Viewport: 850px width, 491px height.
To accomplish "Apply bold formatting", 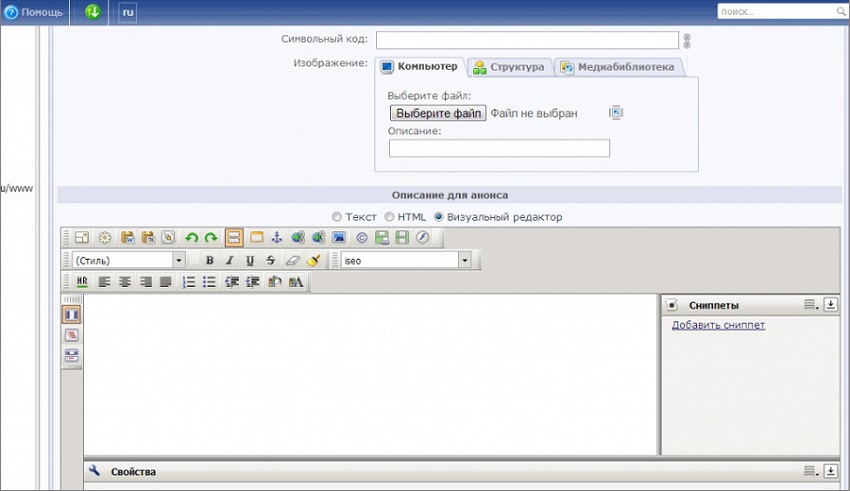I will point(209,261).
